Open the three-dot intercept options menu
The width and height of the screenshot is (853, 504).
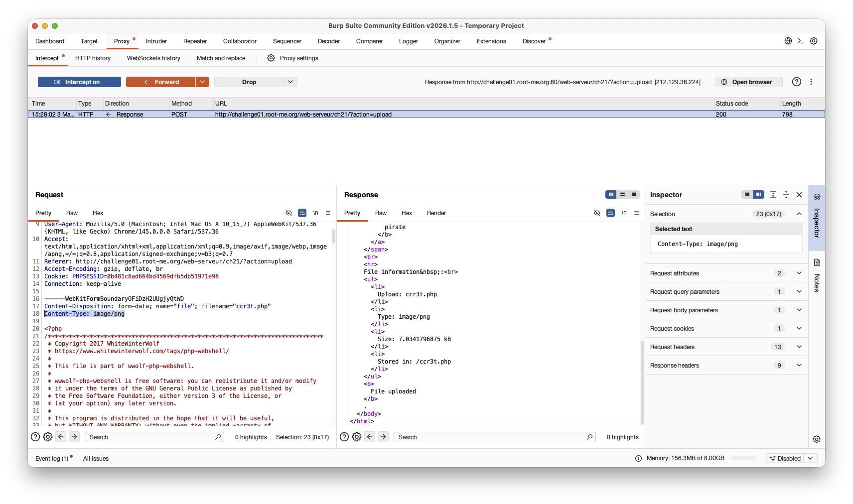click(811, 82)
